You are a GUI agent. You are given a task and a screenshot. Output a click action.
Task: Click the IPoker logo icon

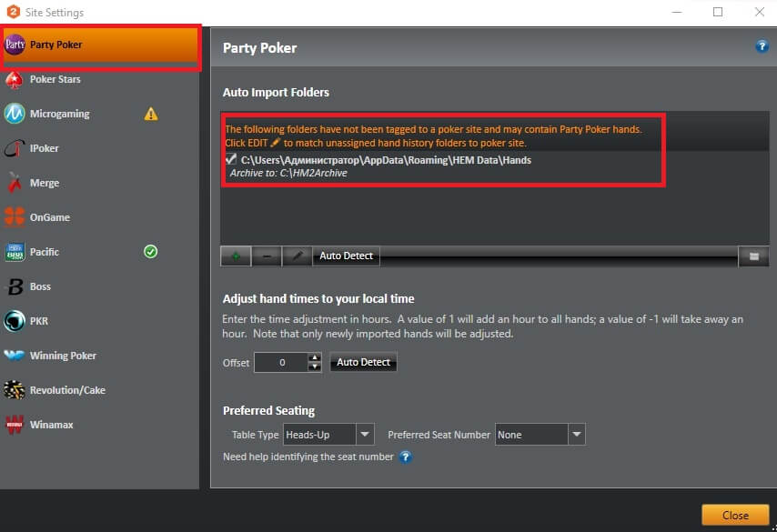15,148
